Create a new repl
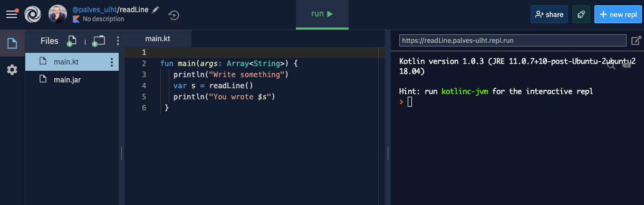Image resolution: width=644 pixels, height=205 pixels. [618, 15]
